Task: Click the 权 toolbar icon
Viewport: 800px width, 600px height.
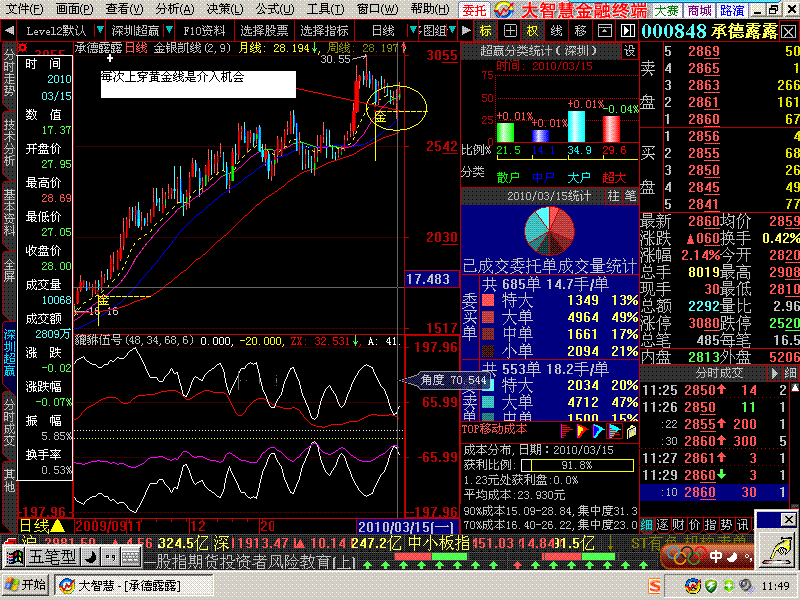Action: (x=533, y=31)
